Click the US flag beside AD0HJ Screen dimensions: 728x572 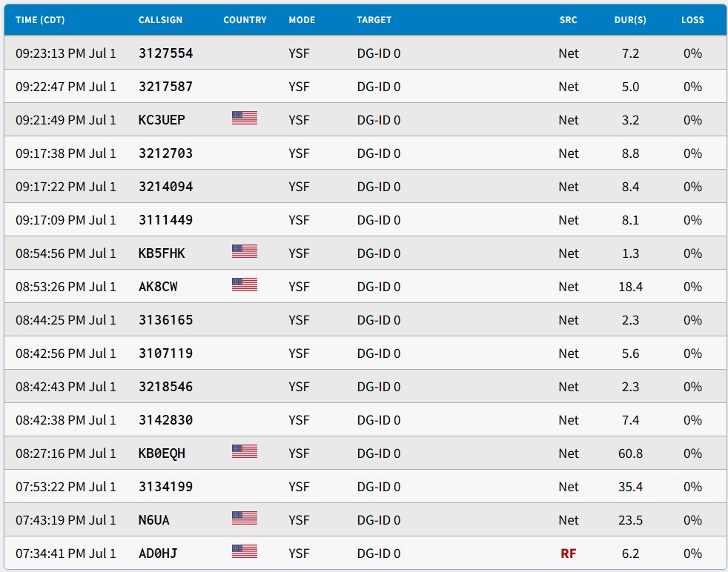pos(245,551)
